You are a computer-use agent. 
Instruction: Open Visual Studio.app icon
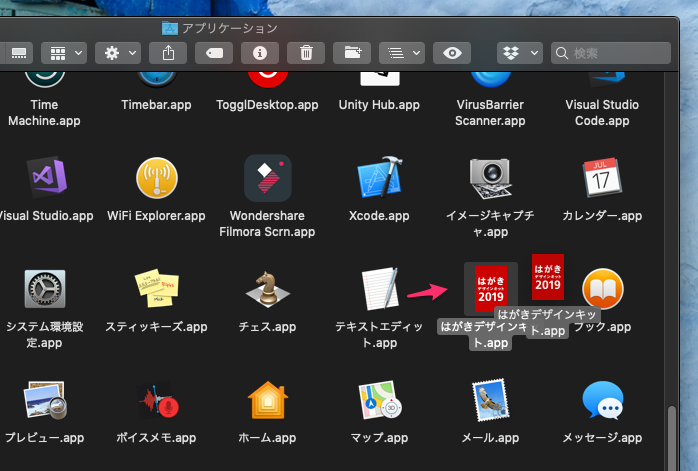tap(47, 178)
